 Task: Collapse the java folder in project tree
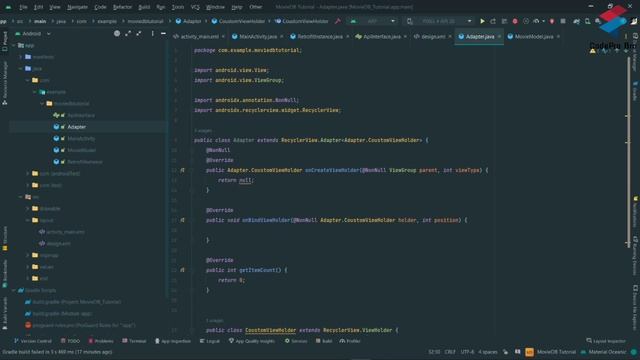(21, 69)
